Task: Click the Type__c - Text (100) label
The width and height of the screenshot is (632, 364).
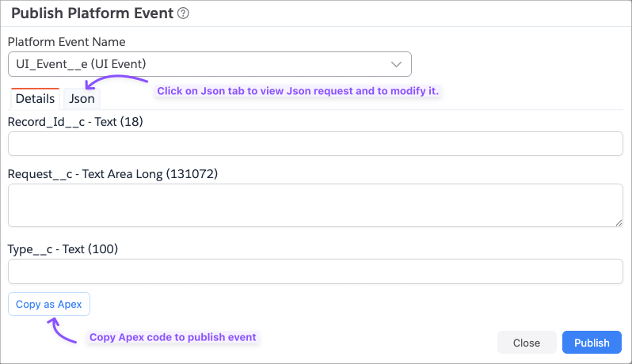Action: [x=63, y=249]
